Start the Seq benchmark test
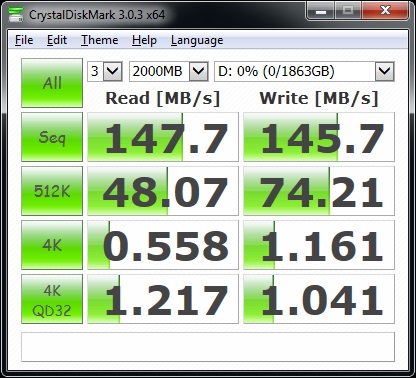This screenshot has width=416, height=378. (x=52, y=137)
